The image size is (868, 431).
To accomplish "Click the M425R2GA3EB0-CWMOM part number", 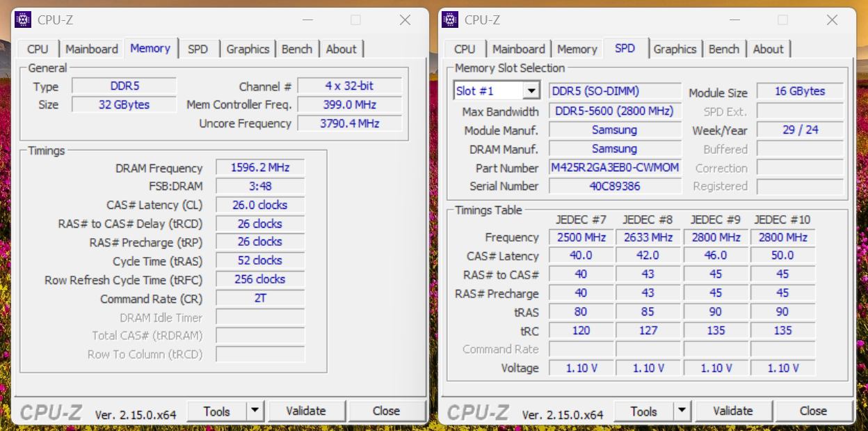I will click(615, 168).
